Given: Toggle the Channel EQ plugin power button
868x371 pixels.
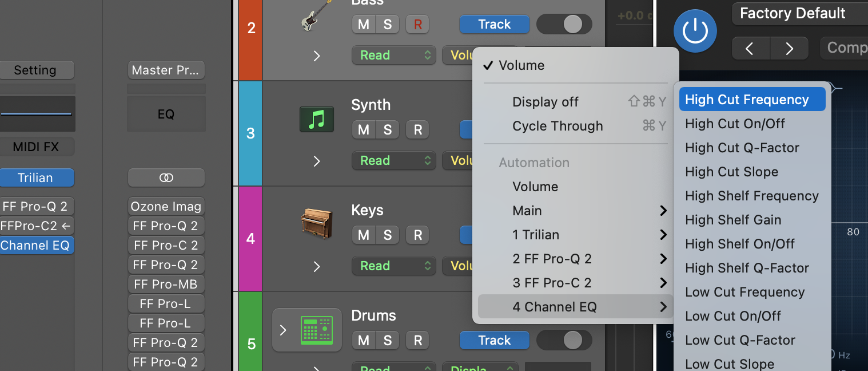Looking at the screenshot, I should tap(695, 31).
